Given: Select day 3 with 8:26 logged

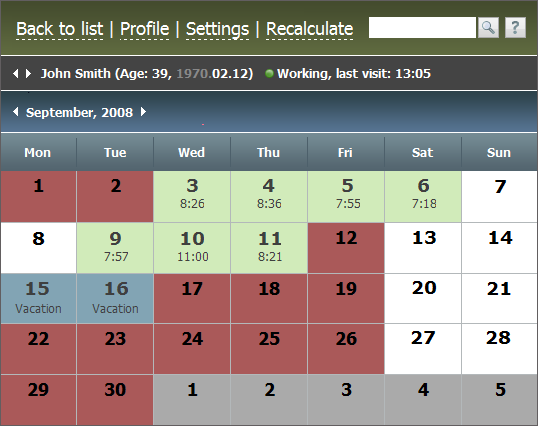Looking at the screenshot, I should click(x=192, y=197).
